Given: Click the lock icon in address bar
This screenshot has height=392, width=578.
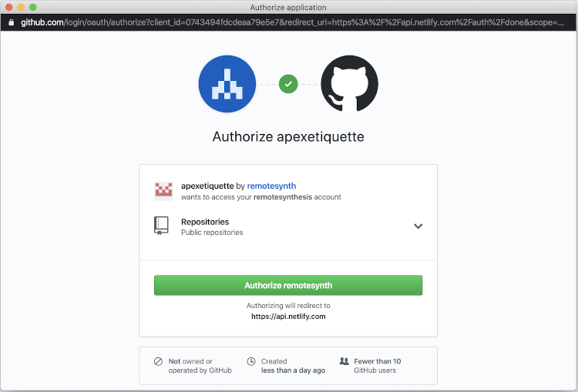Looking at the screenshot, I should point(11,22).
